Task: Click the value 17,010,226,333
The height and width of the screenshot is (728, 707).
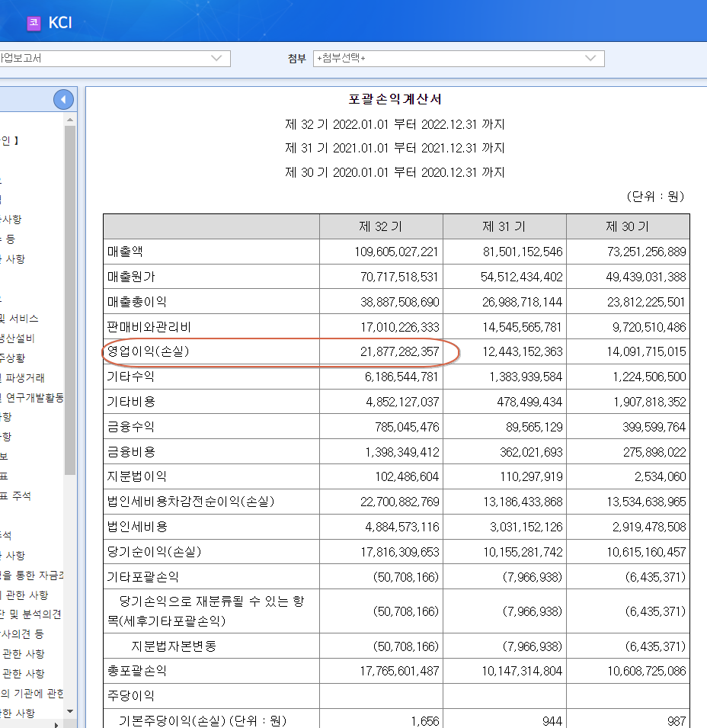Action: (x=400, y=327)
